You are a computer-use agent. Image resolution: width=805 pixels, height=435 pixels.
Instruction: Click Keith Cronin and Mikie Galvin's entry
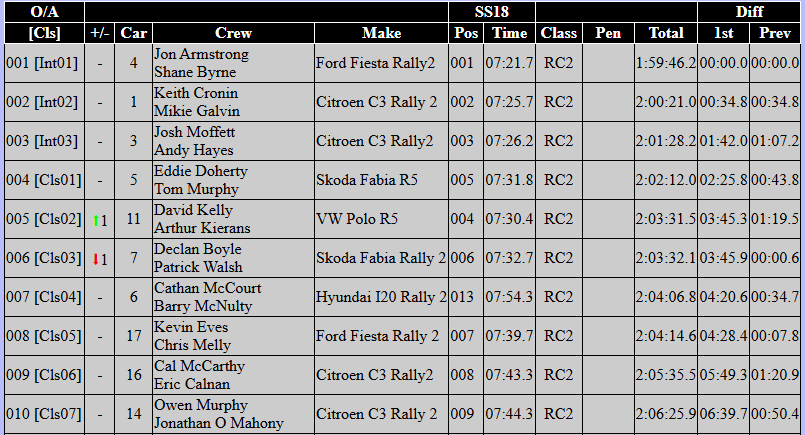(233, 102)
